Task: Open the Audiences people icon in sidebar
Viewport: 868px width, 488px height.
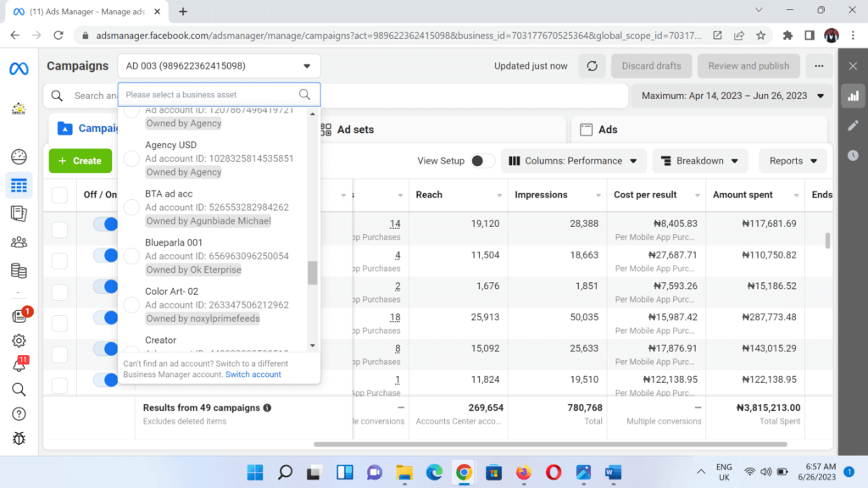Action: point(19,241)
